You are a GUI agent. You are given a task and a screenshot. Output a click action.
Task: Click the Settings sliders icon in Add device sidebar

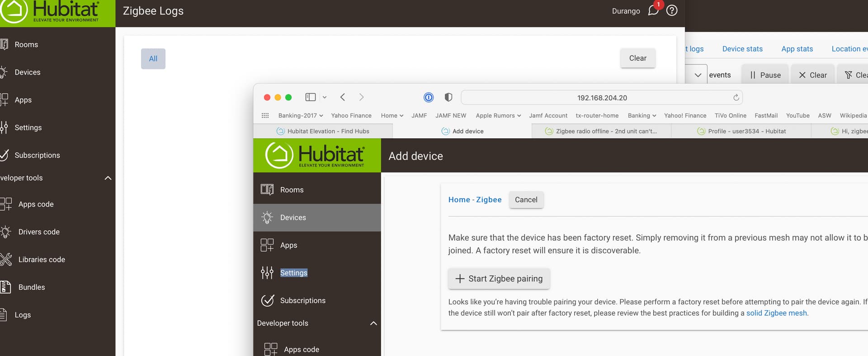pyautogui.click(x=267, y=272)
